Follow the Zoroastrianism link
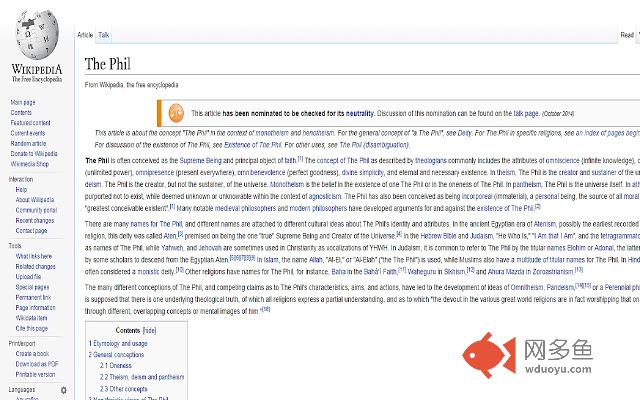 (x=551, y=271)
